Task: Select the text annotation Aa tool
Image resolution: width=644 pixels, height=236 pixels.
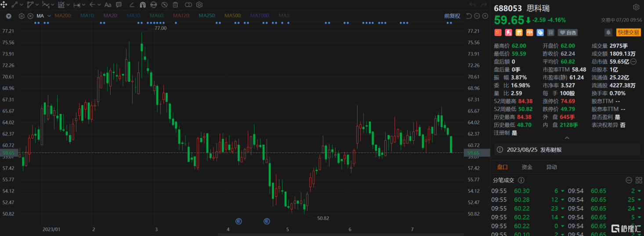Action: [108, 5]
